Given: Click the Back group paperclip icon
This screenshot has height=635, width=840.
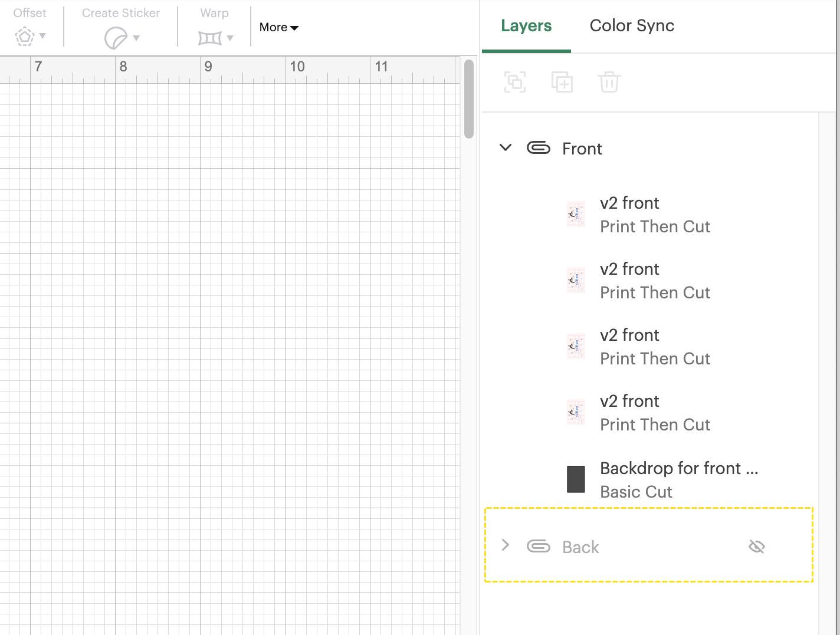Looking at the screenshot, I should click(x=539, y=547).
